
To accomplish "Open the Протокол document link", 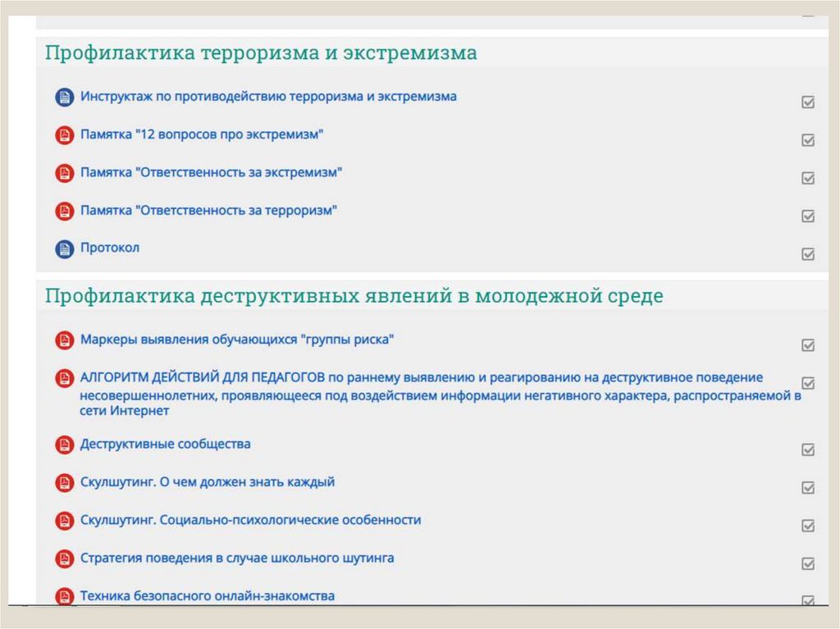I will tap(110, 248).
